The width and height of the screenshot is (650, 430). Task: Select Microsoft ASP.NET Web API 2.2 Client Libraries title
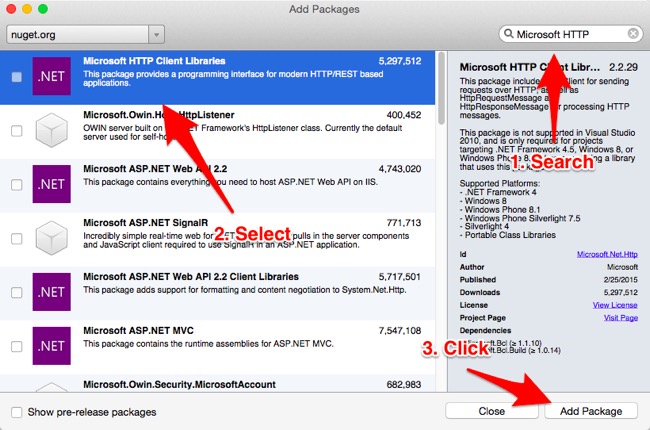pyautogui.click(x=191, y=277)
